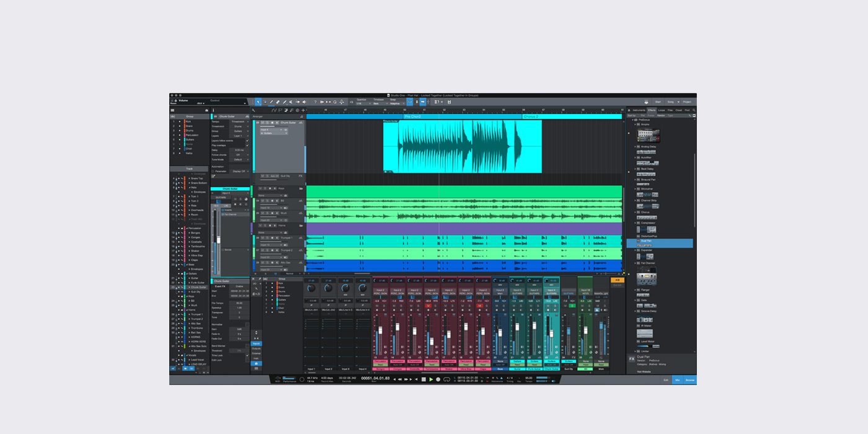
Task: Click the Main channel fader in mixer
Action: (x=601, y=325)
